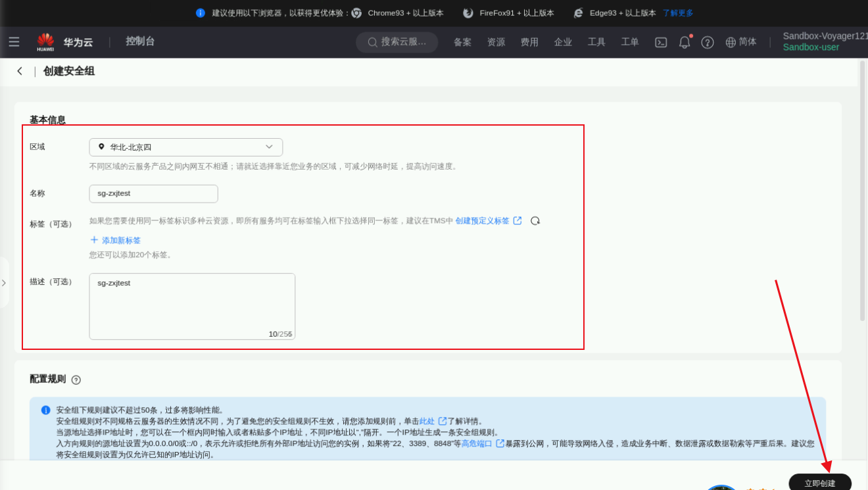This screenshot has width=868, height=490.
Task: Click the Chrome browser icon
Action: 356,13
